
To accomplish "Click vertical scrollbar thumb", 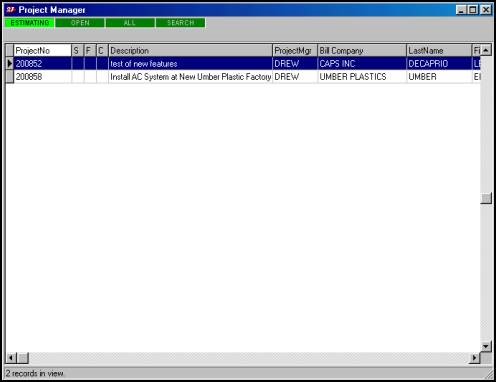I will coord(486,198).
